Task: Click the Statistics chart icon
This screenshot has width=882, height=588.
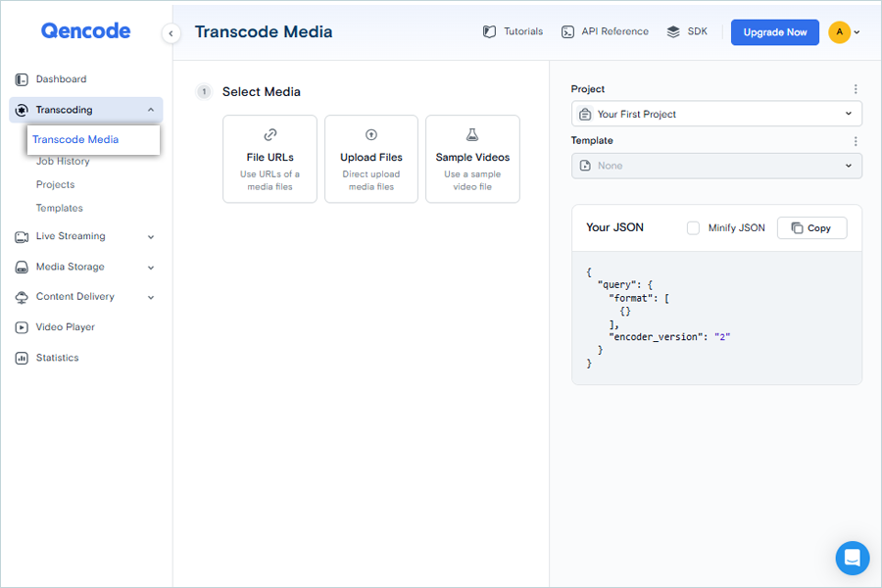Action: (22, 358)
